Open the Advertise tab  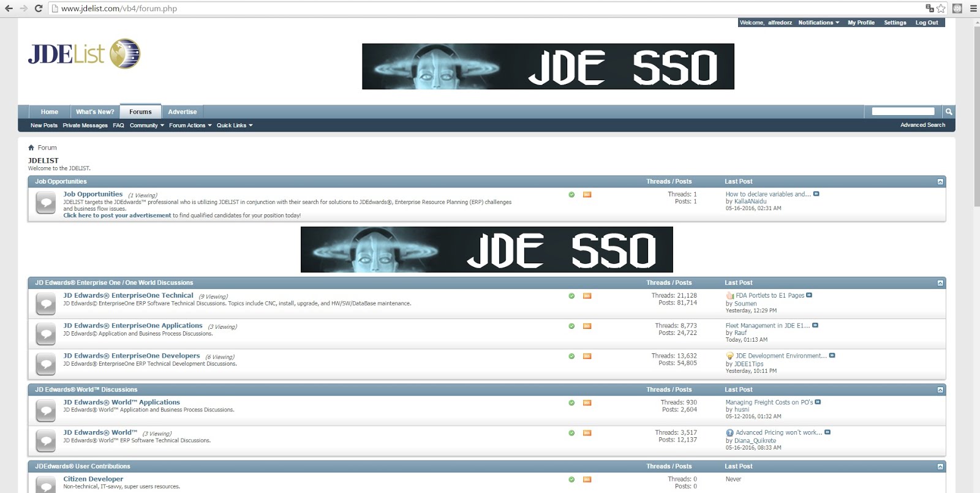tap(183, 112)
